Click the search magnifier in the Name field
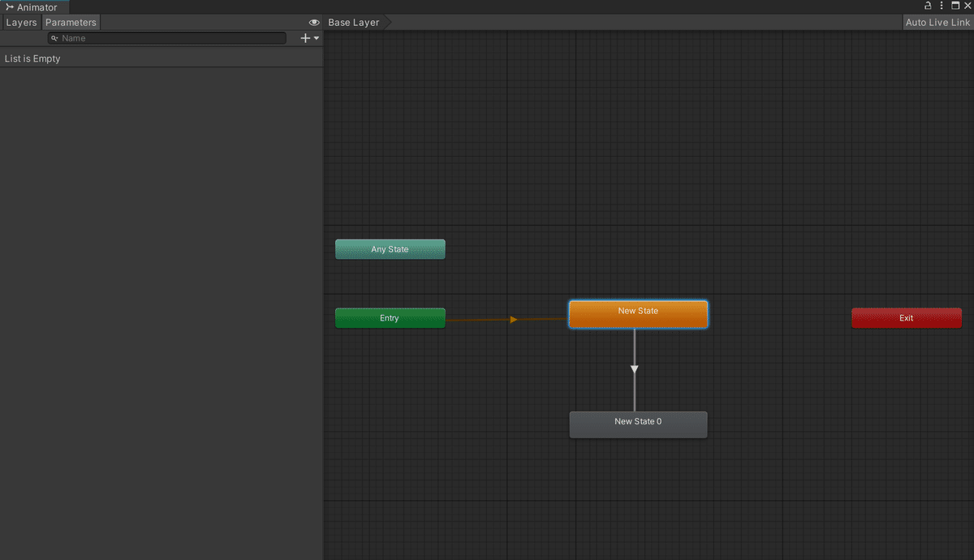This screenshot has width=974, height=560. pyautogui.click(x=55, y=37)
